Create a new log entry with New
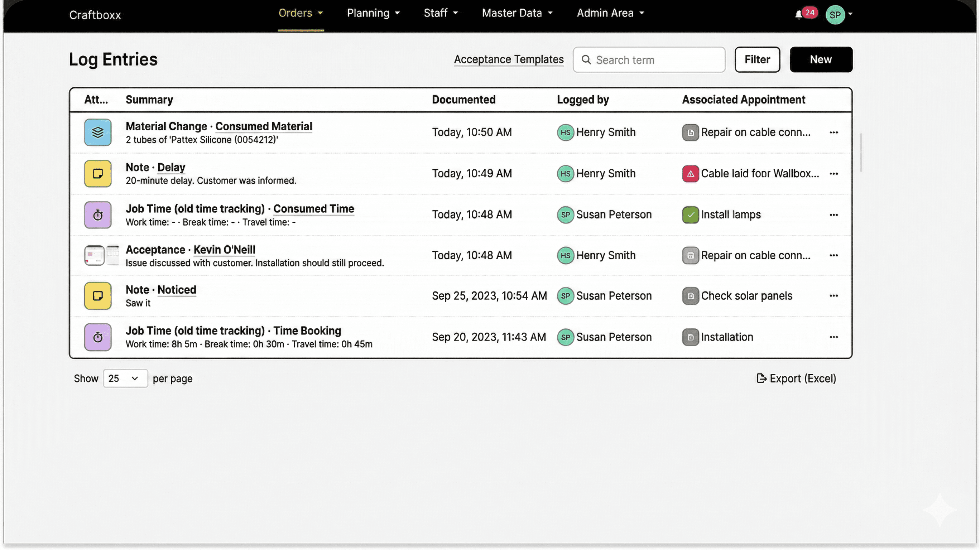This screenshot has width=980, height=550. (821, 60)
